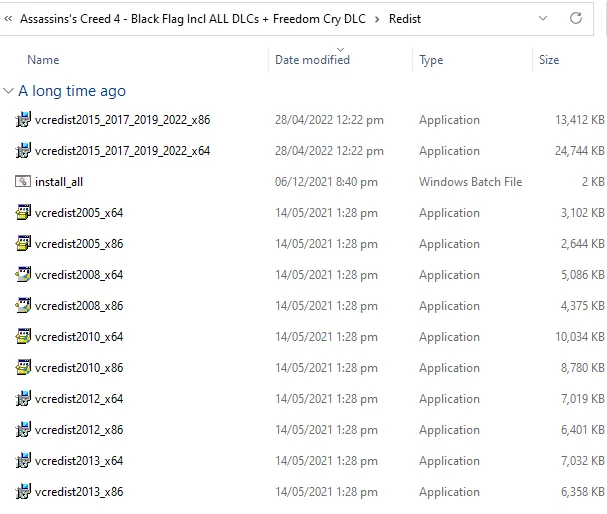Select file name vcredist2013_x86
The height and width of the screenshot is (514, 607).
[79, 492]
